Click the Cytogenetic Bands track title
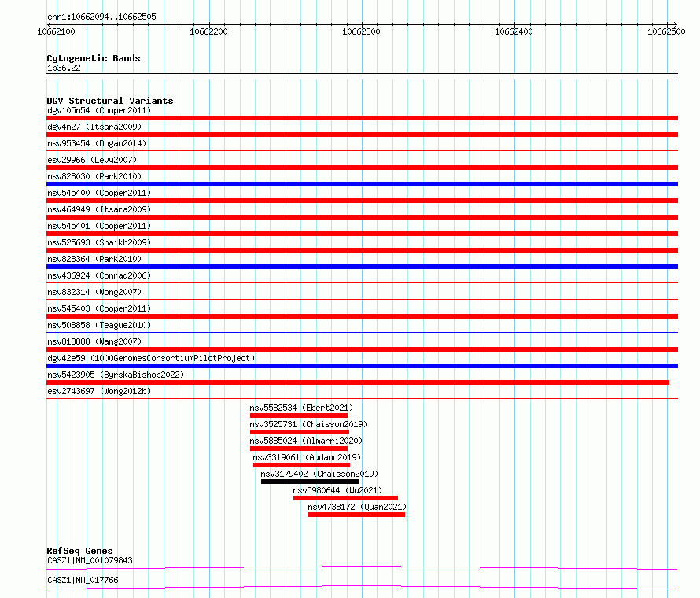This screenshot has width=700, height=598. (x=93, y=58)
